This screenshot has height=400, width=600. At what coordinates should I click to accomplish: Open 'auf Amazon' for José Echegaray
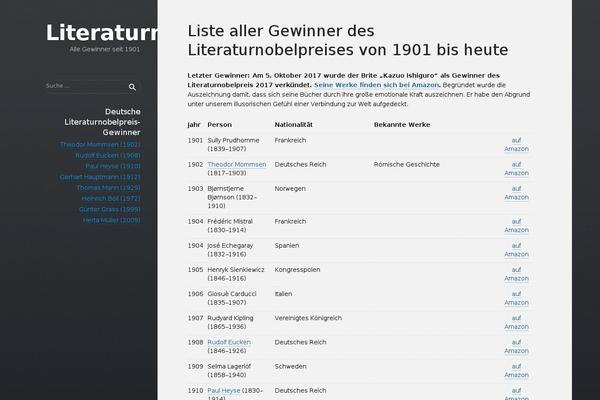[516, 250]
